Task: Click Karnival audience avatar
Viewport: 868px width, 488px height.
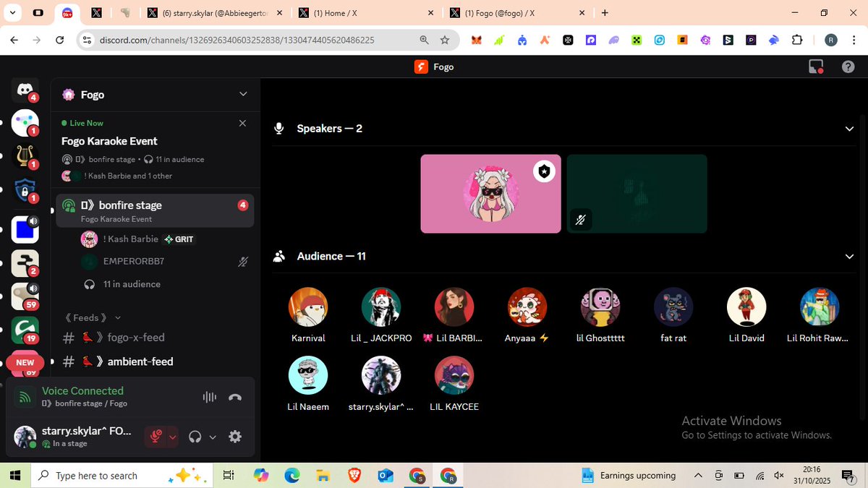Action: point(308,307)
